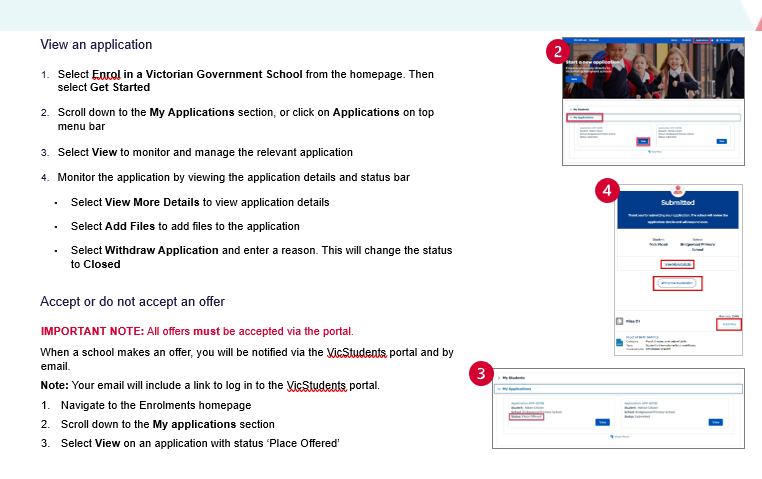Click underlined 'VicStudents' in the Note sentence
The image size is (762, 479).
pyautogui.click(x=316, y=385)
